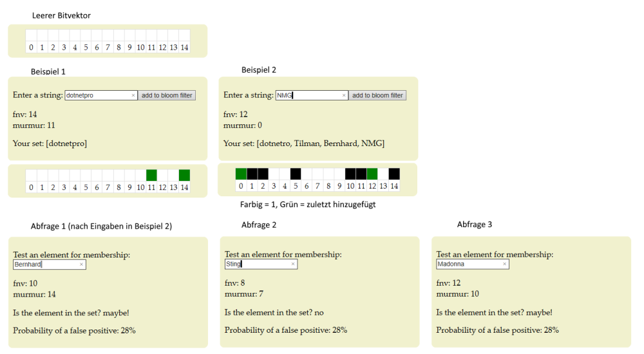
Task: Click white bit cell 13 in Beispiel 2
Action: point(383,174)
